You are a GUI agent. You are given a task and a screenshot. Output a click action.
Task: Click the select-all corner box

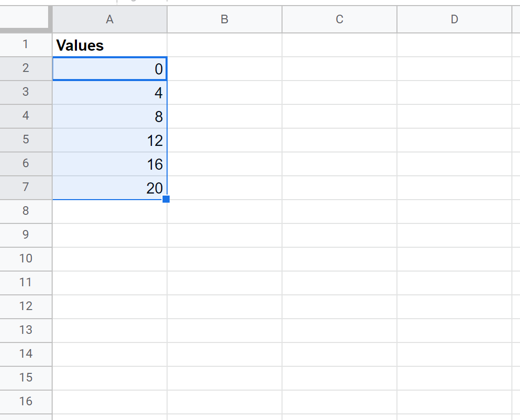click(x=25, y=19)
